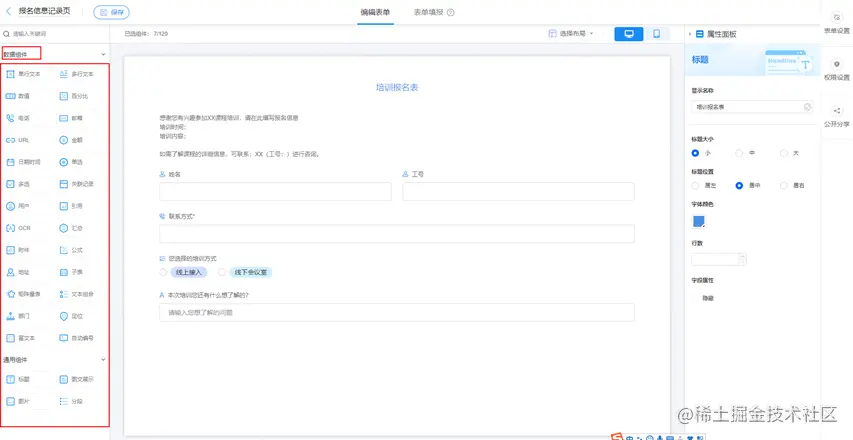Add the 地址 address component
The image size is (853, 440).
(x=18, y=272)
